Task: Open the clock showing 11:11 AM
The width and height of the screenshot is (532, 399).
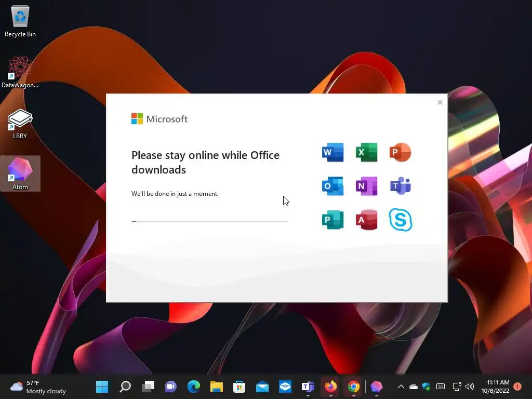Action: click(495, 387)
